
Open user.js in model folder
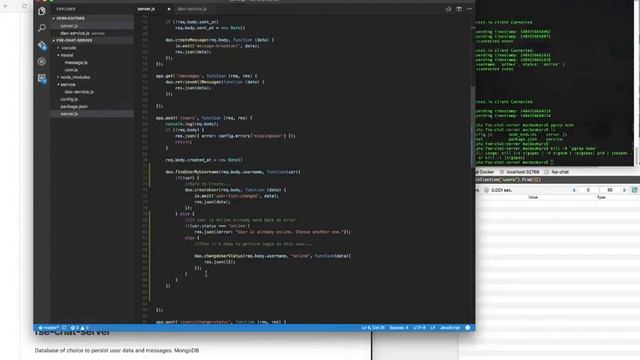click(x=71, y=70)
